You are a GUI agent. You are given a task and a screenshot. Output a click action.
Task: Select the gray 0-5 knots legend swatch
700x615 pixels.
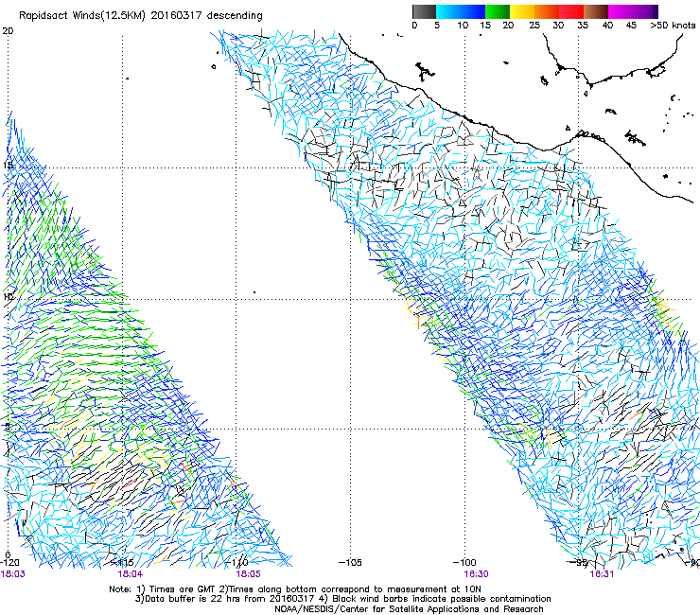point(424,11)
